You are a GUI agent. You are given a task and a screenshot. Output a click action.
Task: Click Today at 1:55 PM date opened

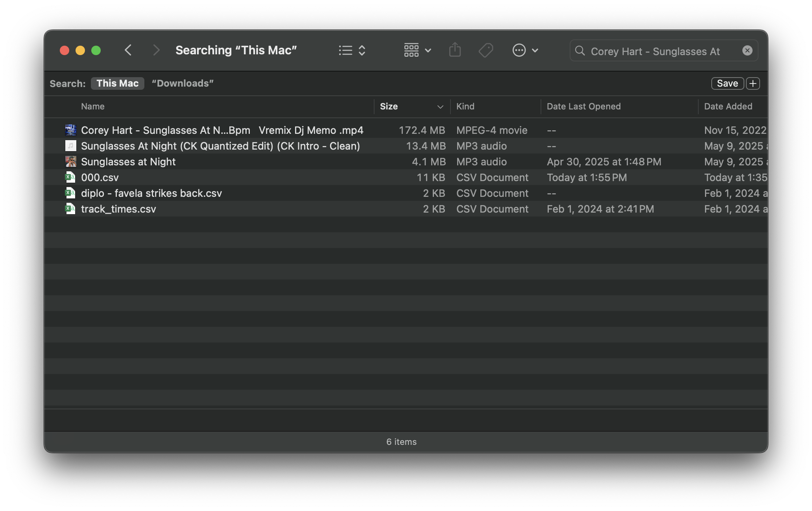[x=587, y=178]
